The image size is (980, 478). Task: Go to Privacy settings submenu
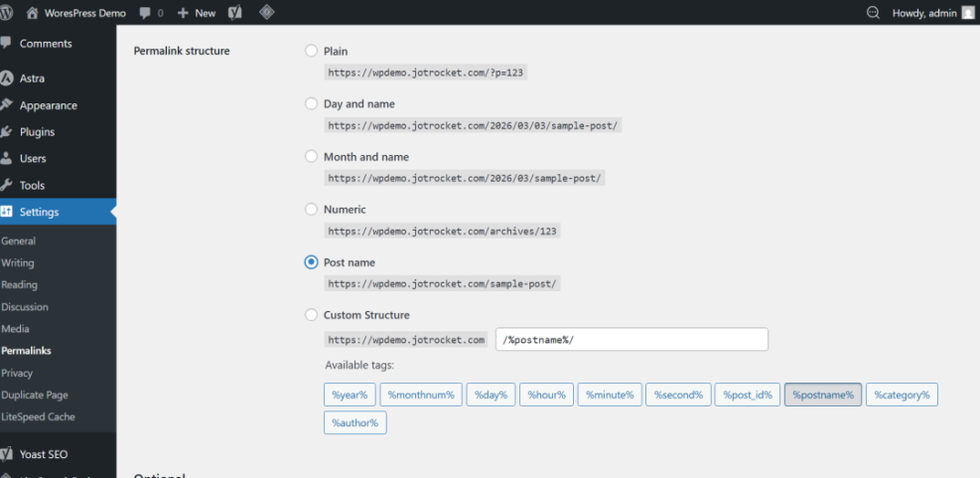pyautogui.click(x=16, y=373)
